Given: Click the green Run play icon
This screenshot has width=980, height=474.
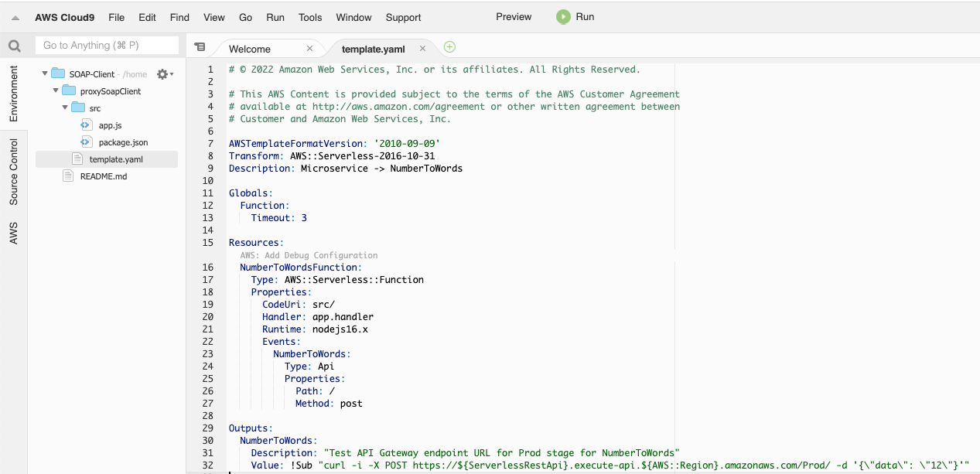Looking at the screenshot, I should [563, 17].
